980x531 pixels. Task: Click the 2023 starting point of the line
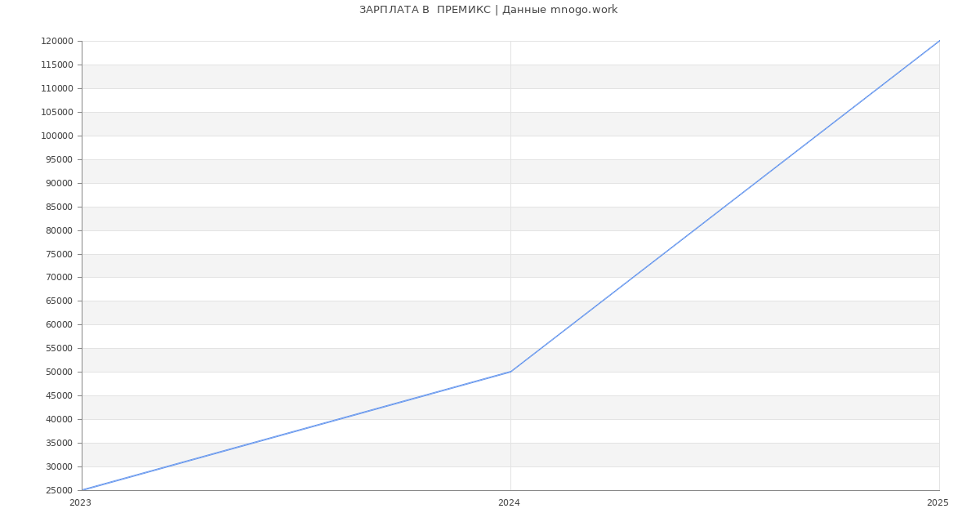coord(82,490)
